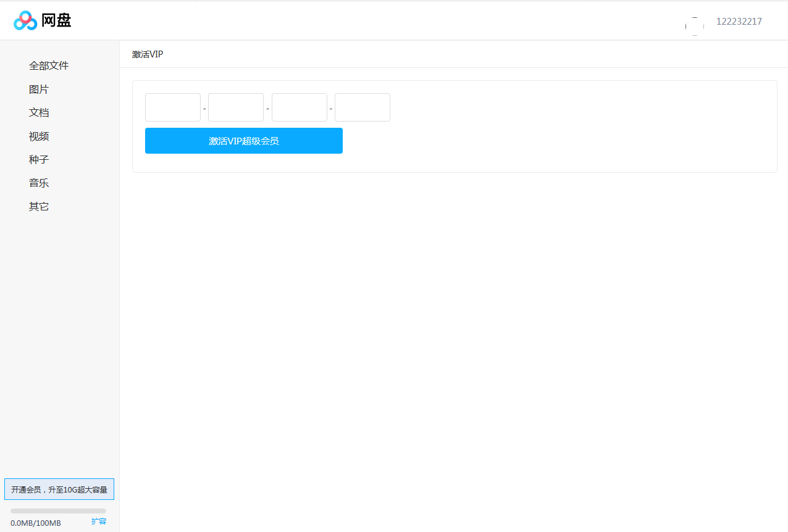The image size is (788, 532).
Task: Focus the last activation code input box
Action: tap(362, 107)
